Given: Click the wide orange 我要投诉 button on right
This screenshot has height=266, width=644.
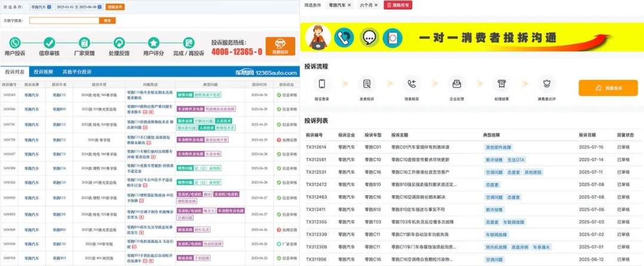Looking at the screenshot, I should (608, 88).
